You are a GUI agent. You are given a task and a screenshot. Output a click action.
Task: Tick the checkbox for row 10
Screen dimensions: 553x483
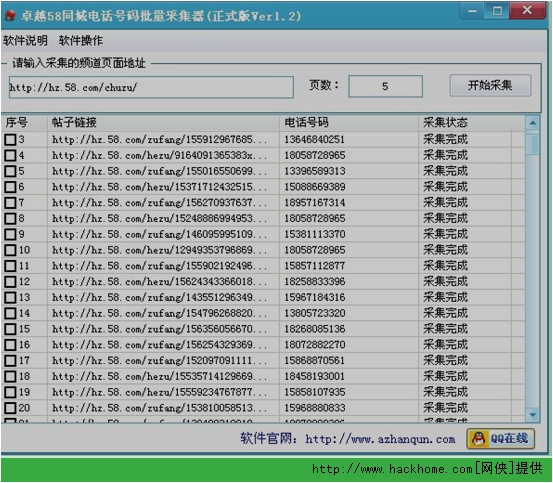click(10, 250)
